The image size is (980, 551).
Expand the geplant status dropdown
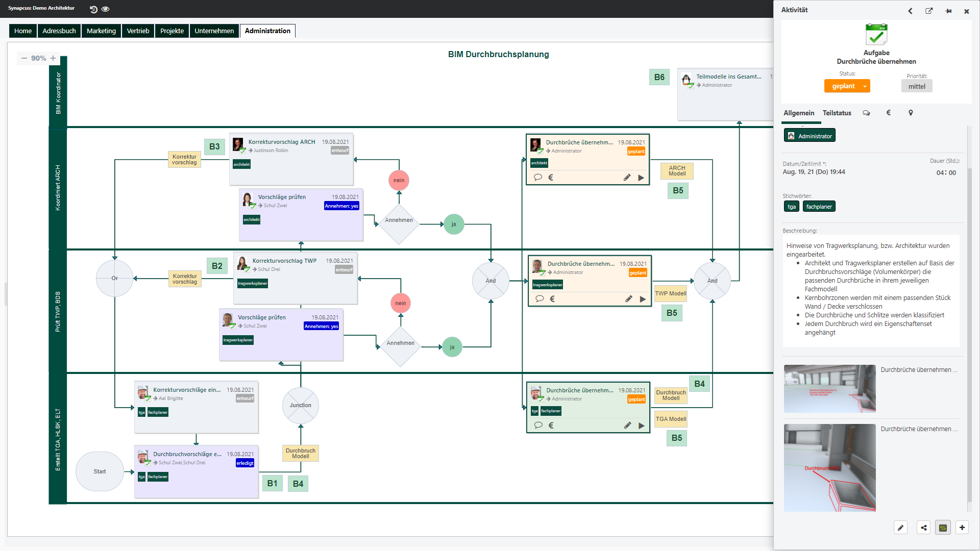[865, 86]
